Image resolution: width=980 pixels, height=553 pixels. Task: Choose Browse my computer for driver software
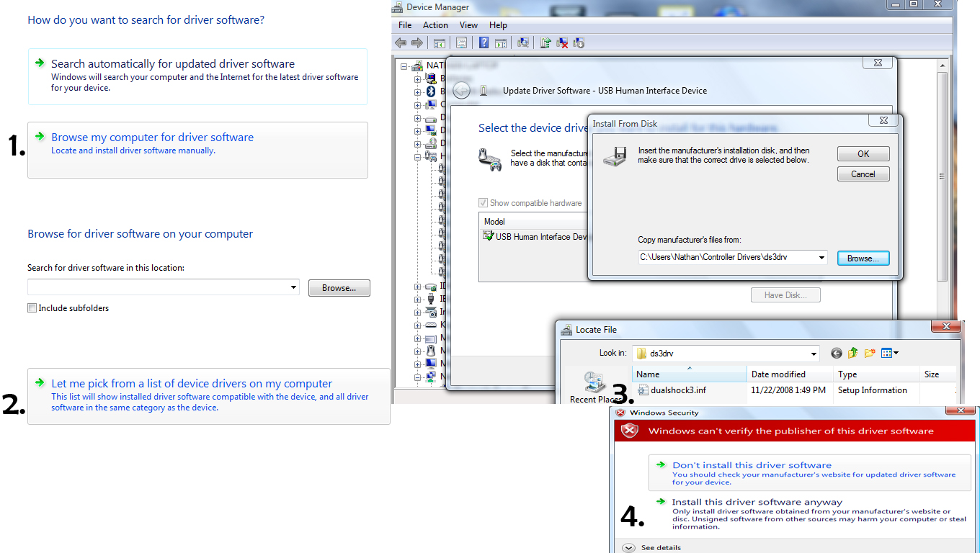(197, 150)
